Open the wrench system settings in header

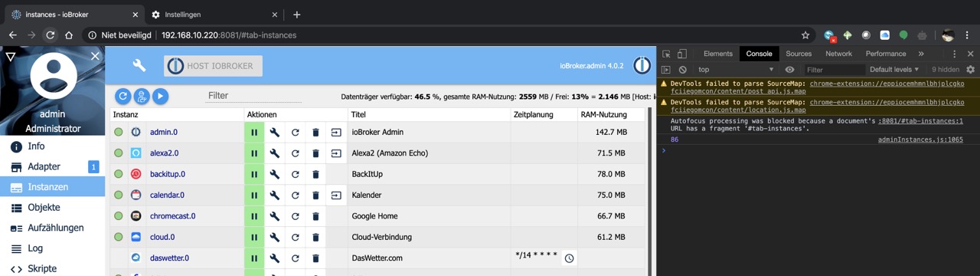(139, 66)
